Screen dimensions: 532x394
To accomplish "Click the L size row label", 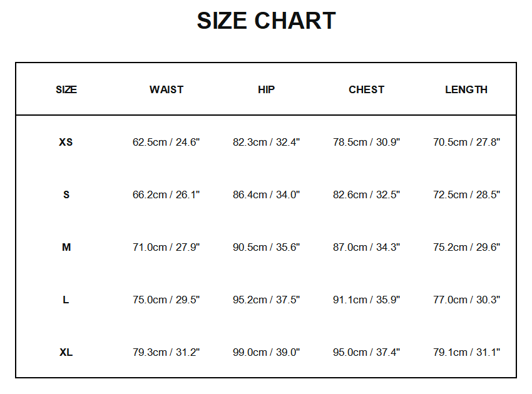I will [x=66, y=300].
